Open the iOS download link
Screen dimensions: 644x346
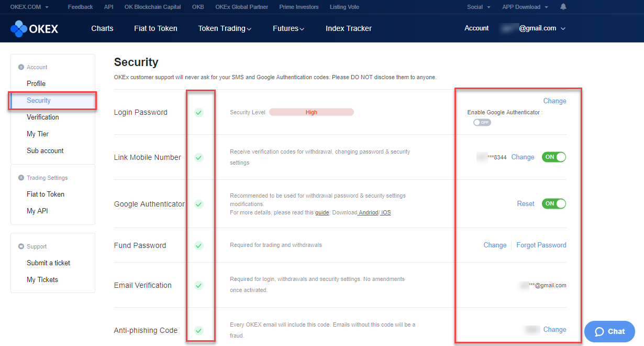(x=386, y=212)
